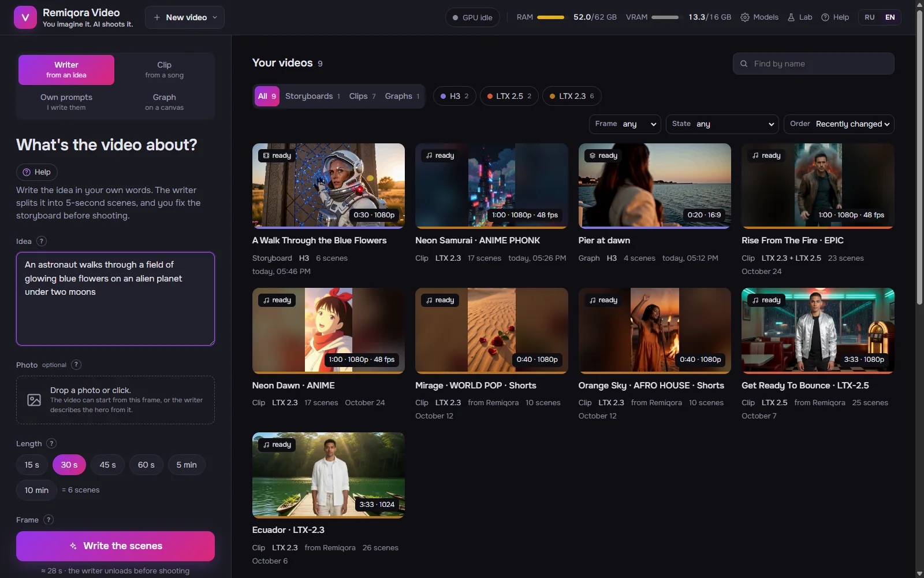This screenshot has height=578, width=924.
Task: Select the 5 min length option
Action: coord(187,465)
